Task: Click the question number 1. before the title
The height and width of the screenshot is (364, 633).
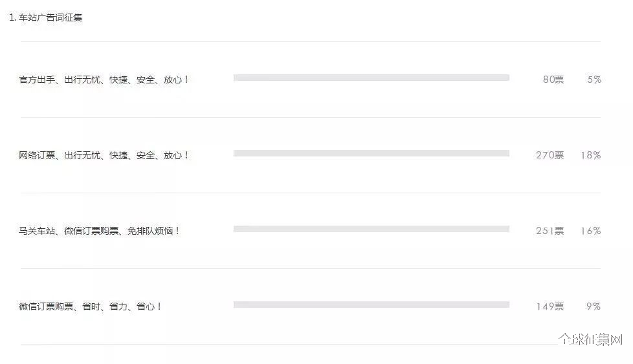Action: click(x=12, y=17)
